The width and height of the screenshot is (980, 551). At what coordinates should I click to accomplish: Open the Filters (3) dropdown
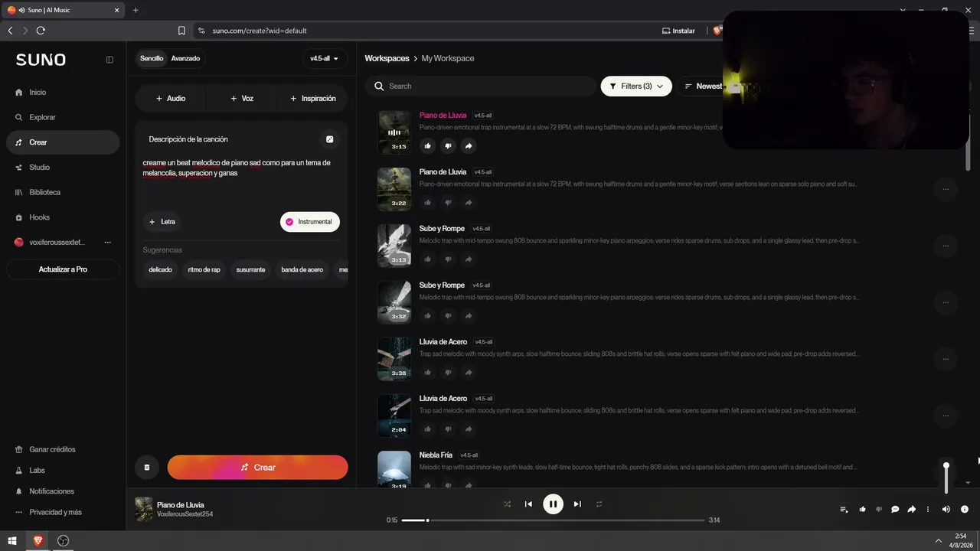636,86
